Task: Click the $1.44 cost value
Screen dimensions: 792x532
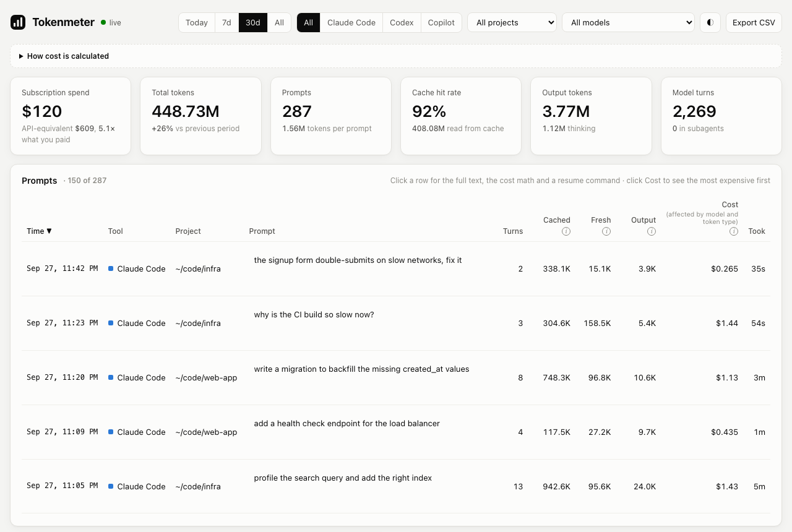Action: coord(727,324)
